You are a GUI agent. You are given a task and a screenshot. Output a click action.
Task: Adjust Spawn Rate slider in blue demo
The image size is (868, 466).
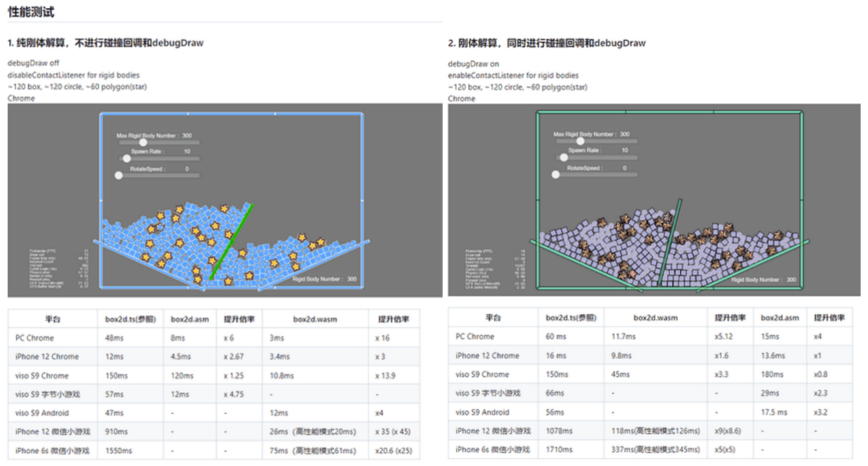[127, 158]
